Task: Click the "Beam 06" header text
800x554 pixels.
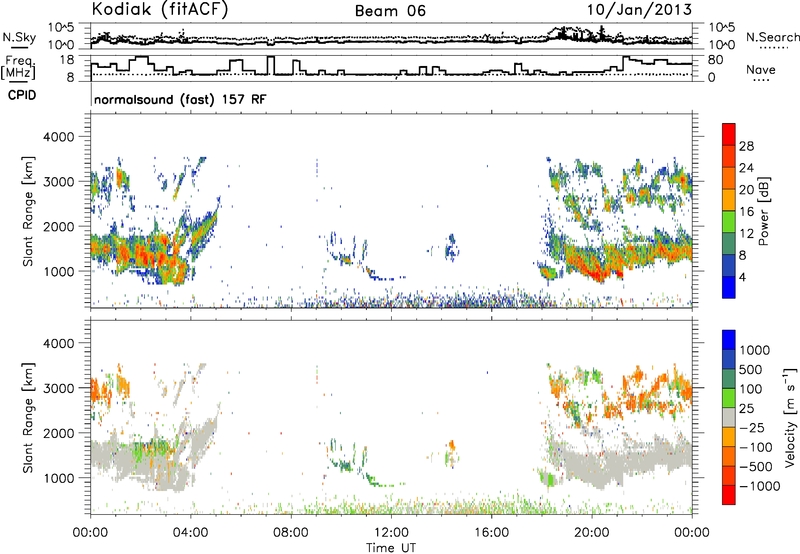Action: click(x=390, y=11)
